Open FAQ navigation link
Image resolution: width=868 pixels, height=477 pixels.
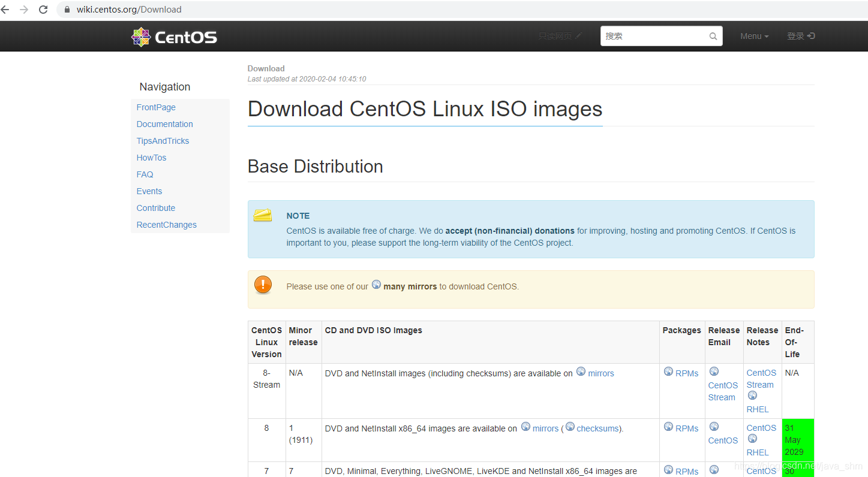pyautogui.click(x=145, y=174)
